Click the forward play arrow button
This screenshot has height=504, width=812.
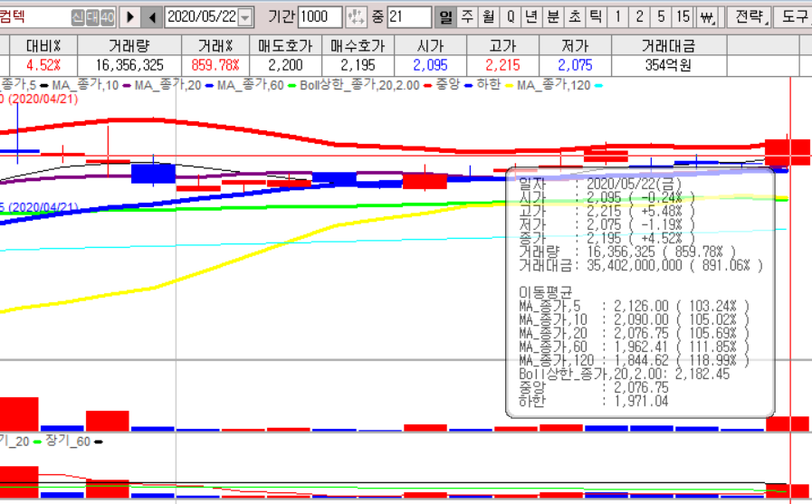[x=130, y=17]
